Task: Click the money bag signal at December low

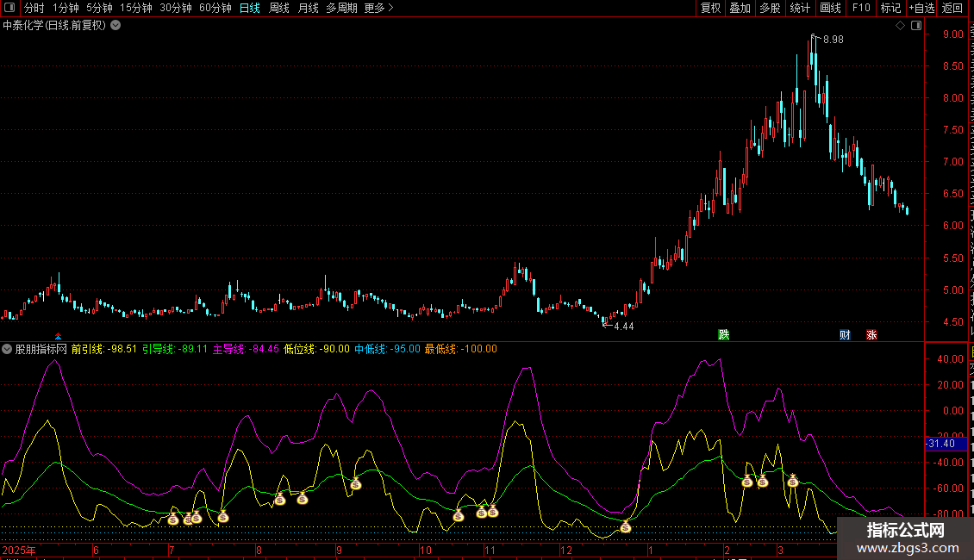Action: coord(626,526)
